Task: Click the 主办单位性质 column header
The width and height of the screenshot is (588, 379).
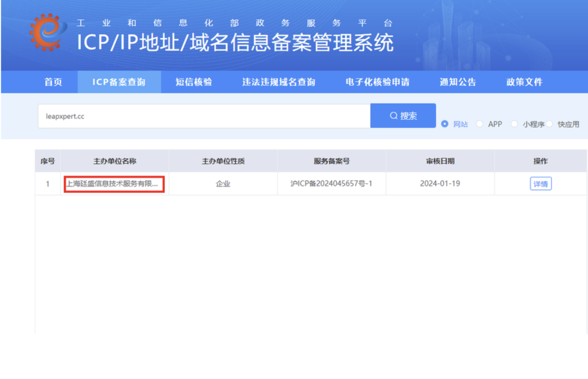Action: tap(223, 161)
